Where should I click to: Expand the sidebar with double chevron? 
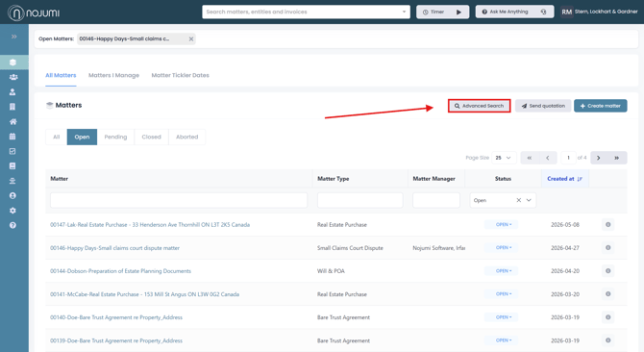14,37
